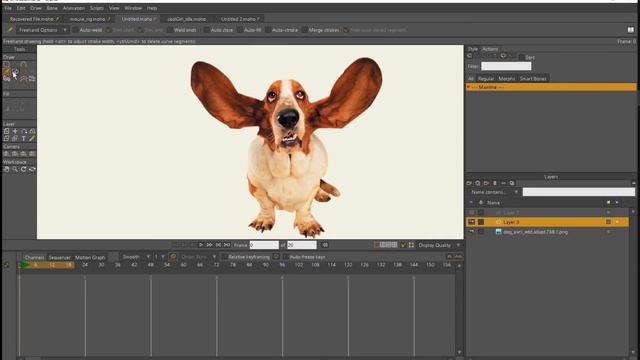Click the duplicate layer icon
This screenshot has height=360, width=640.
pyautogui.click(x=478, y=183)
